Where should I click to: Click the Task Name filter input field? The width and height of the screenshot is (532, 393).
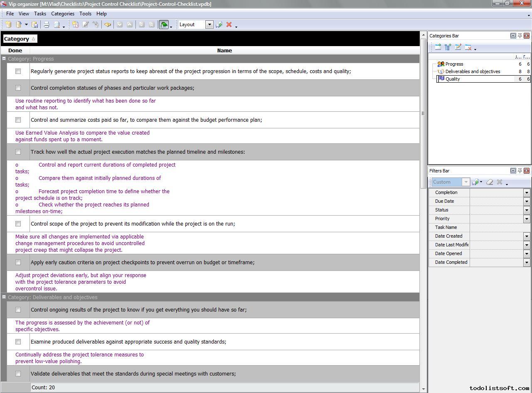(x=497, y=228)
